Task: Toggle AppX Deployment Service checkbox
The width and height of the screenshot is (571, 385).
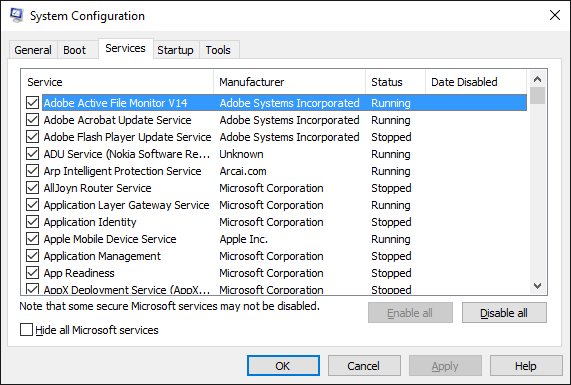Action: (x=32, y=289)
